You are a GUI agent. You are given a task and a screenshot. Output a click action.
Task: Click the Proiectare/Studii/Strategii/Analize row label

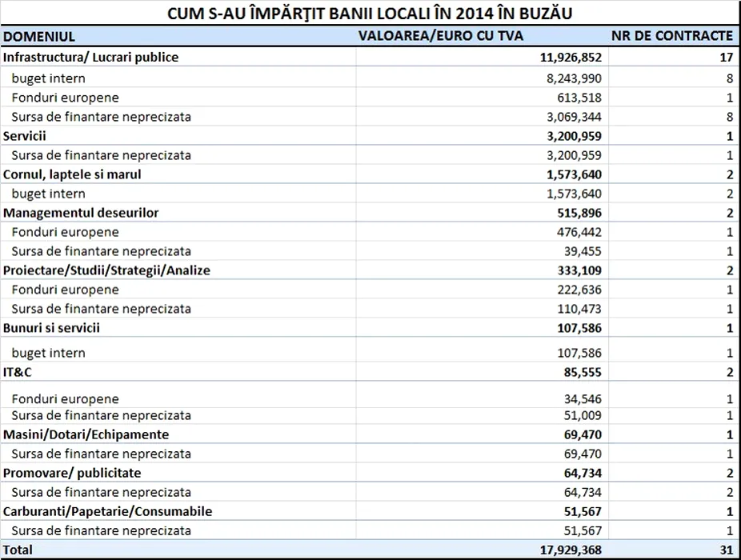(x=106, y=270)
